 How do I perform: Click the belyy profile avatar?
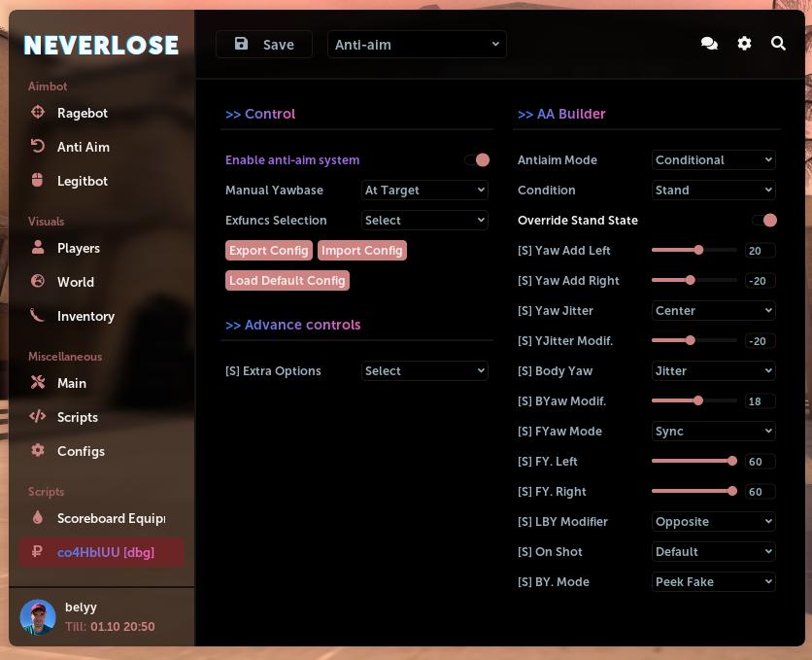pyautogui.click(x=38, y=616)
